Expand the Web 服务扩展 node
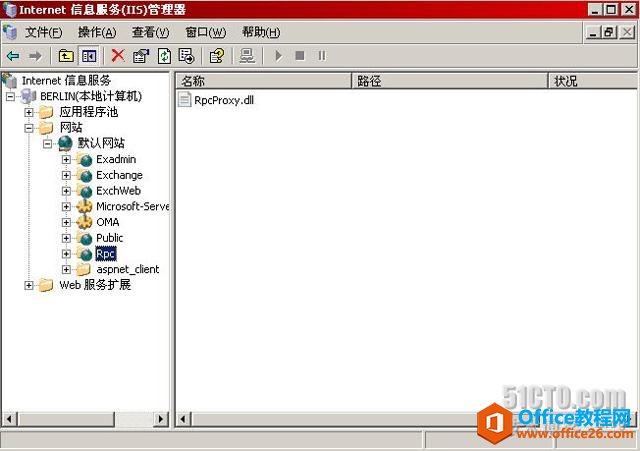 29,285
